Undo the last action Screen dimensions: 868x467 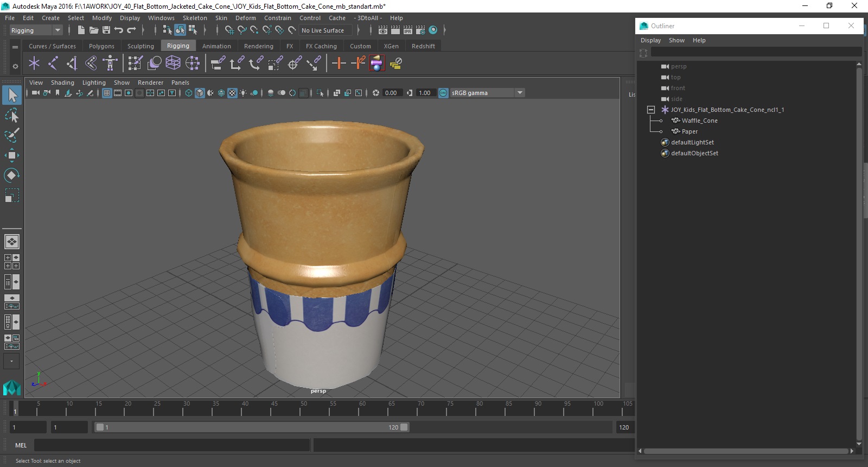tap(119, 30)
